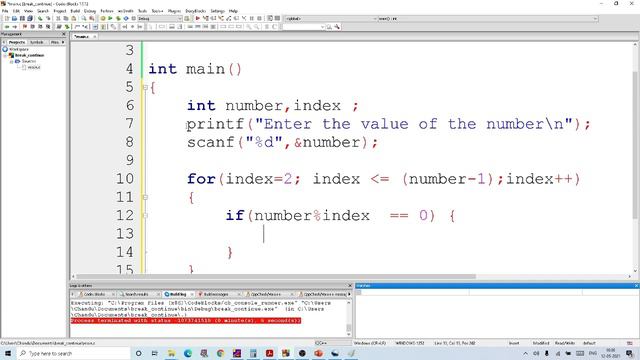Click the Open file toolbar icon
The height and width of the screenshot is (360, 640).
[x=14, y=18]
